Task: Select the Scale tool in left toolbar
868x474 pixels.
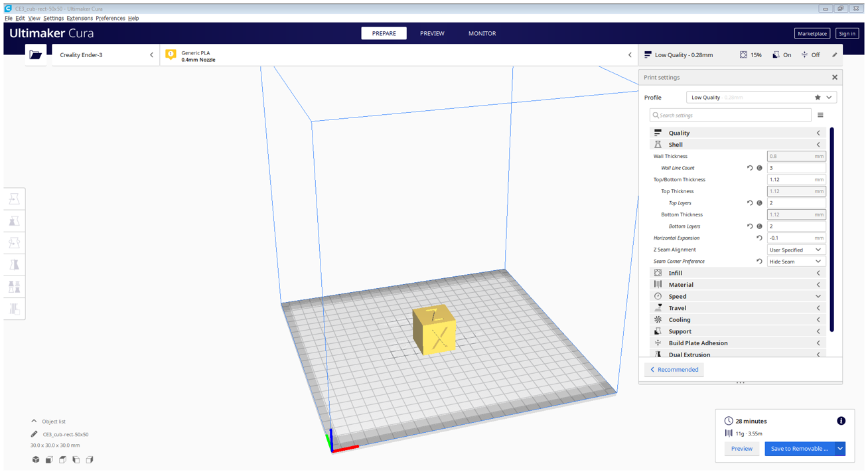Action: pyautogui.click(x=14, y=221)
